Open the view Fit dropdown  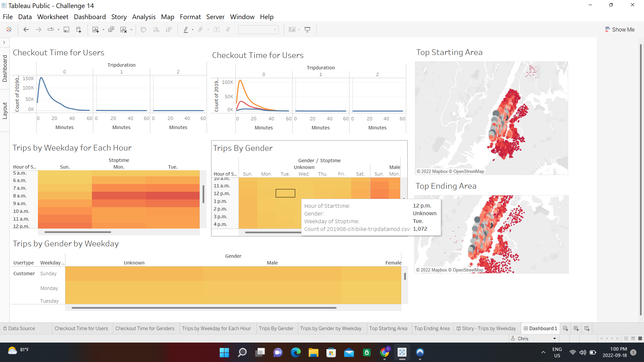258,29
